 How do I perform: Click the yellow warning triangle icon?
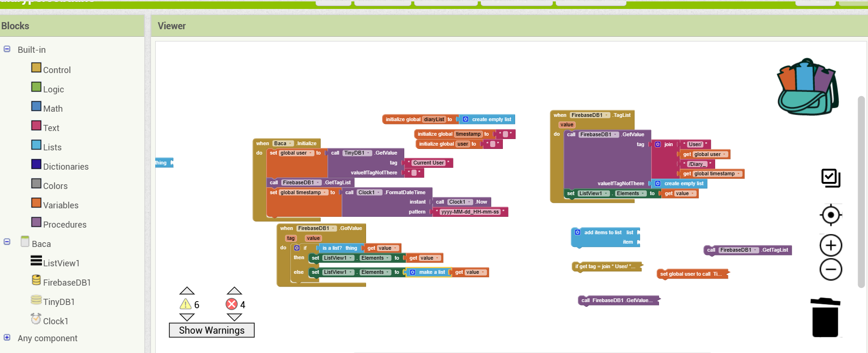186,304
